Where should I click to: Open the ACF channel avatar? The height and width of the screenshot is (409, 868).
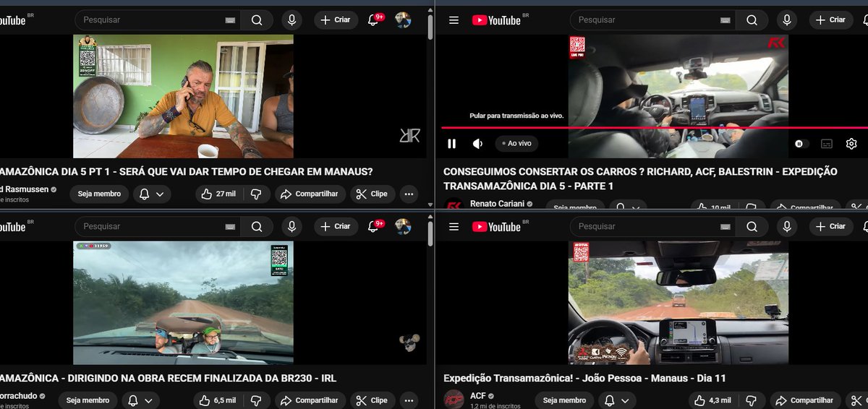tap(454, 400)
